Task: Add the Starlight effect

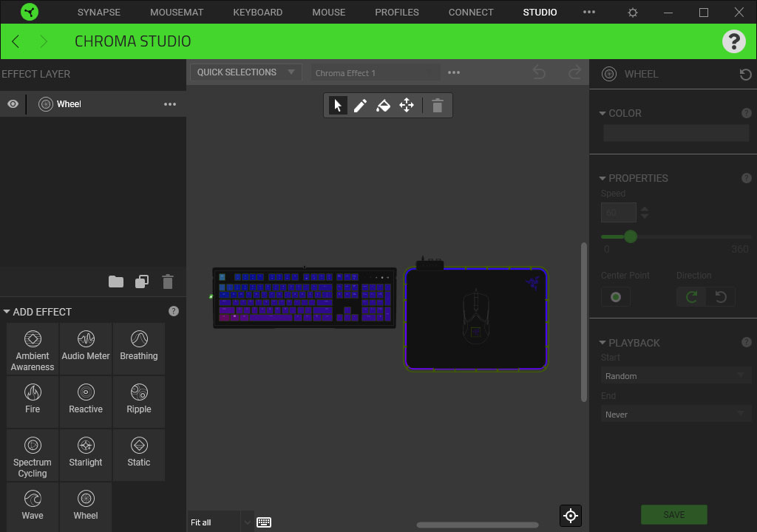Action: [86, 455]
